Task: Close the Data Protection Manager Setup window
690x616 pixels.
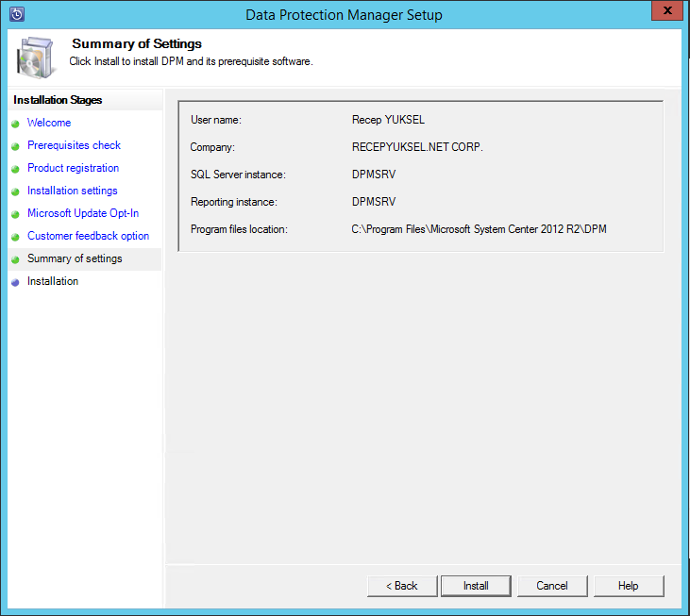Action: pos(667,10)
